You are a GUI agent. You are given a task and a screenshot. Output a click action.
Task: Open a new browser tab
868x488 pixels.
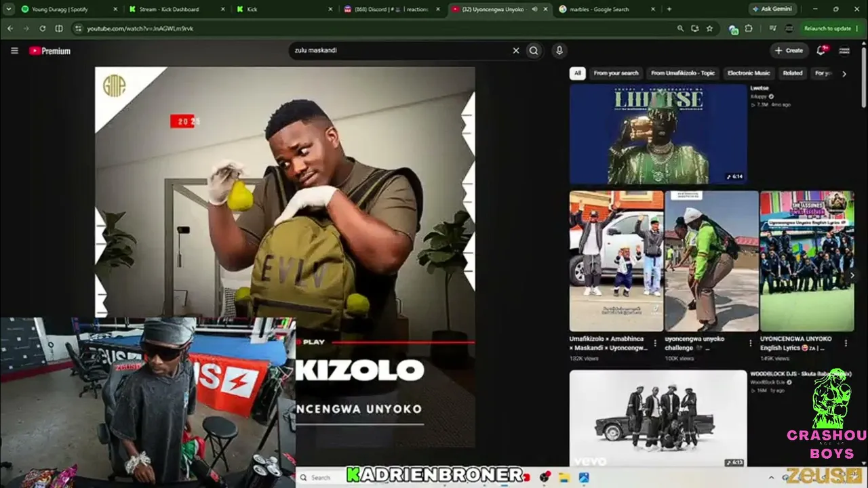[x=669, y=9]
